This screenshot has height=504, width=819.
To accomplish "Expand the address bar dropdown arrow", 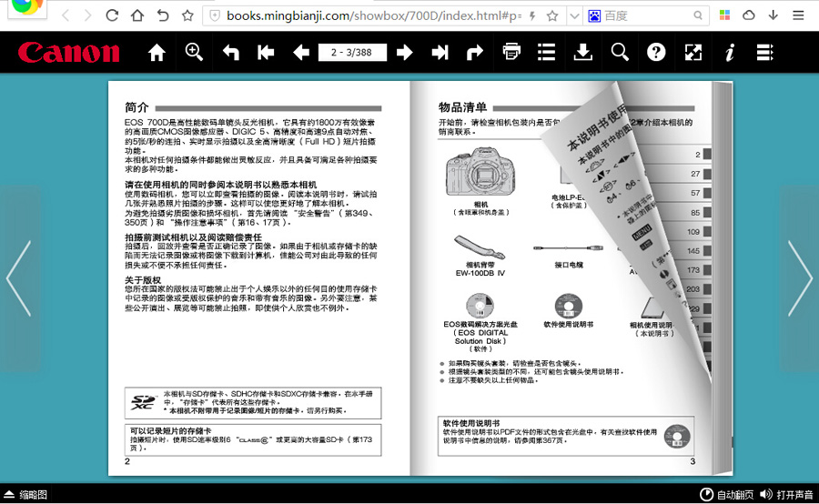I will [574, 16].
